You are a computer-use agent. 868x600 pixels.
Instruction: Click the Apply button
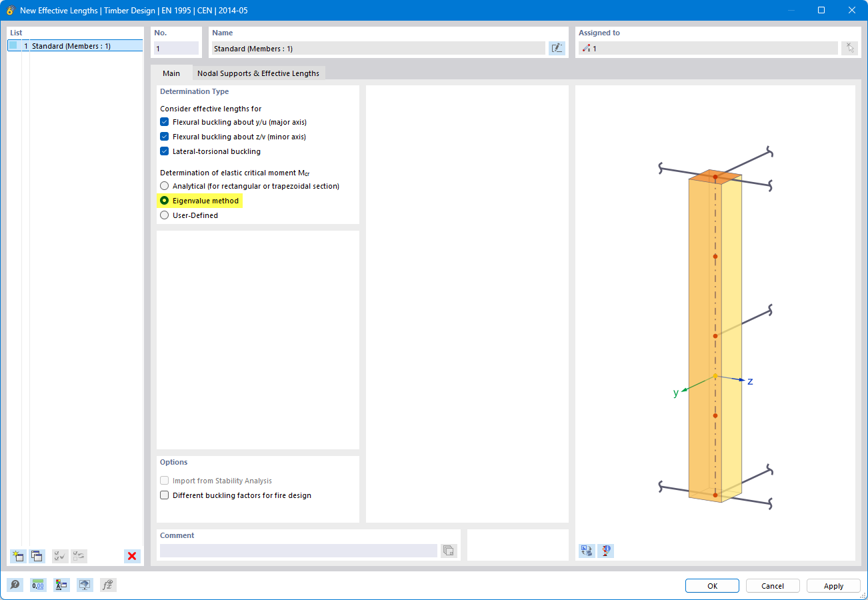point(833,585)
